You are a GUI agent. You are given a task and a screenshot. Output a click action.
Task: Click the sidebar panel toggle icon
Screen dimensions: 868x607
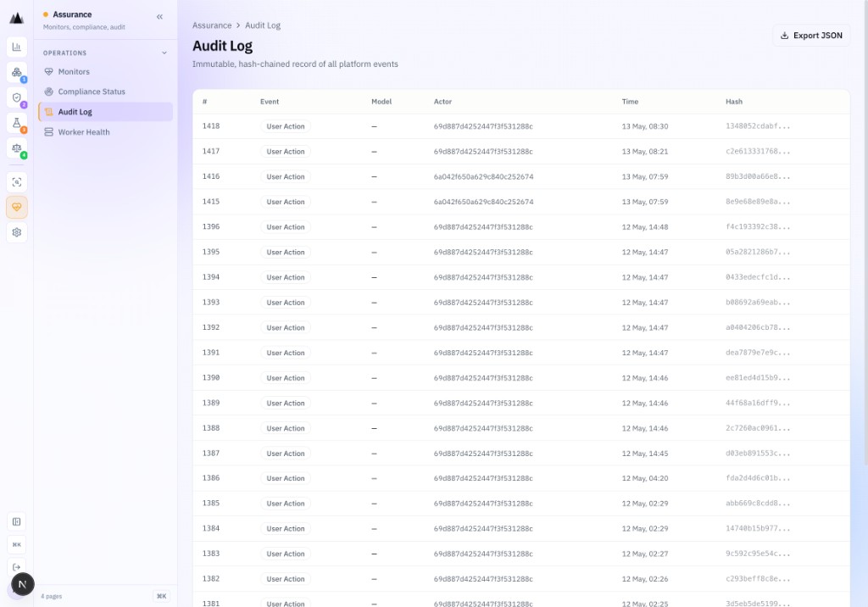(17, 521)
